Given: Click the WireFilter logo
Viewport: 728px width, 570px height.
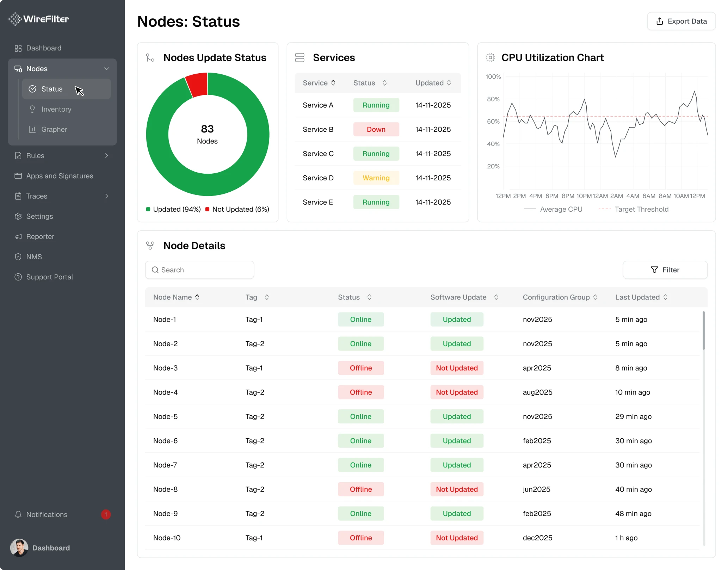Looking at the screenshot, I should [x=38, y=19].
